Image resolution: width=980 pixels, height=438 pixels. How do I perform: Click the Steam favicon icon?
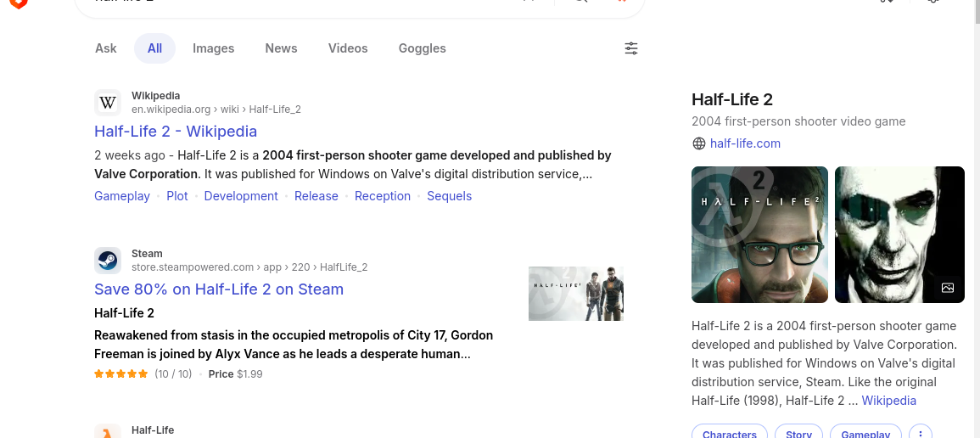[108, 261]
